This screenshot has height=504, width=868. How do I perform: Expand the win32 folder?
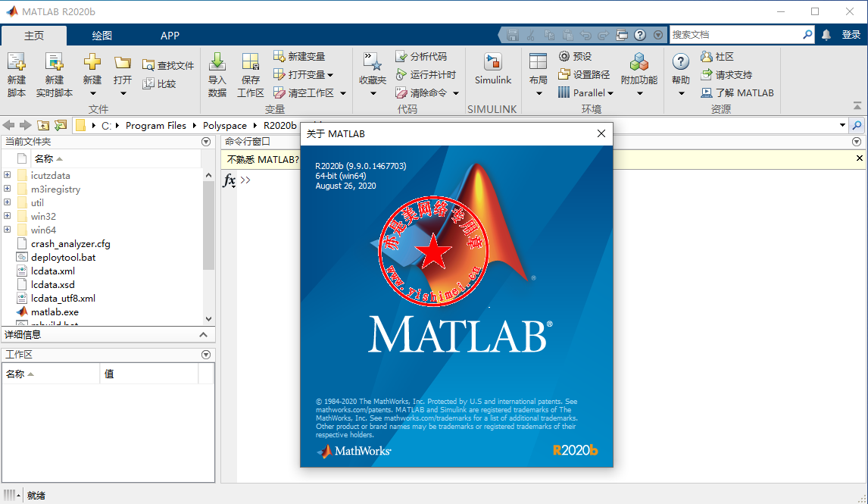pos(8,216)
